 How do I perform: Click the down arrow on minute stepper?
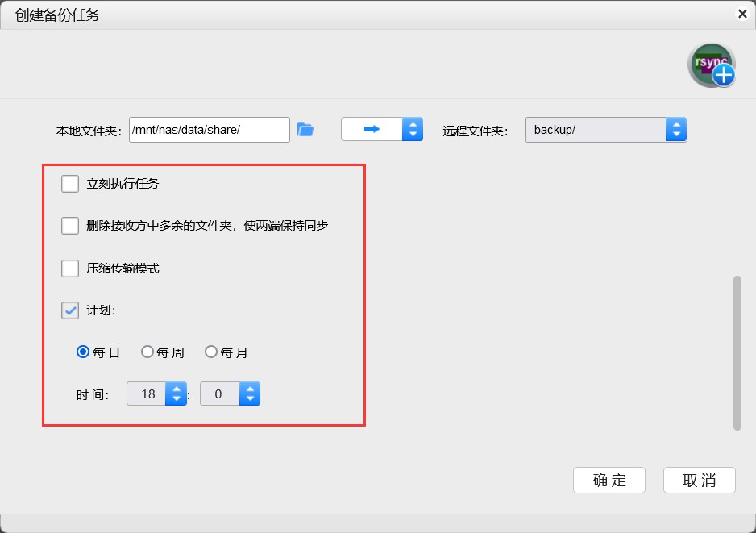coord(250,398)
